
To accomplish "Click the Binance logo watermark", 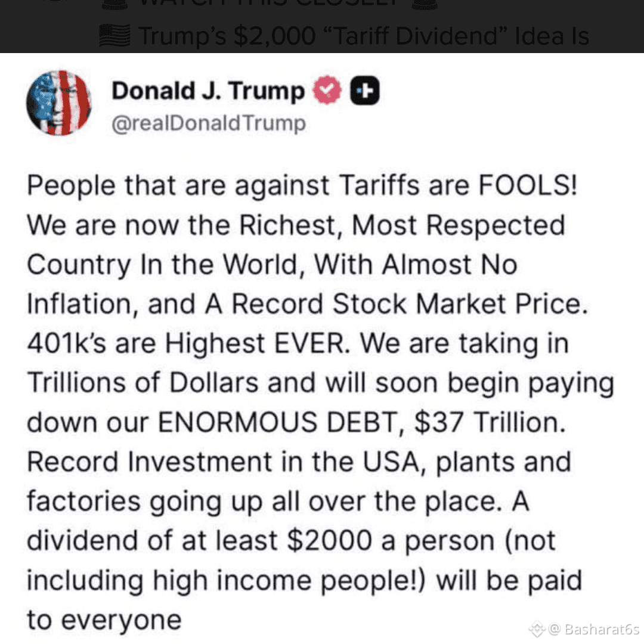I will [537, 628].
